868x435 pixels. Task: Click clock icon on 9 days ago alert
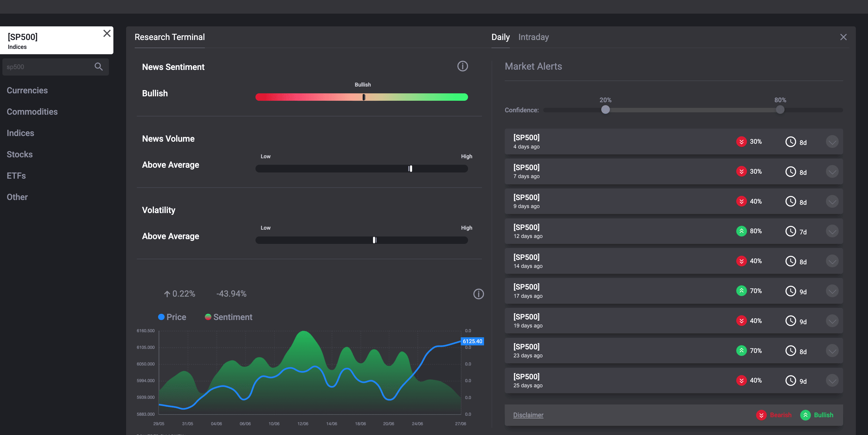(790, 201)
